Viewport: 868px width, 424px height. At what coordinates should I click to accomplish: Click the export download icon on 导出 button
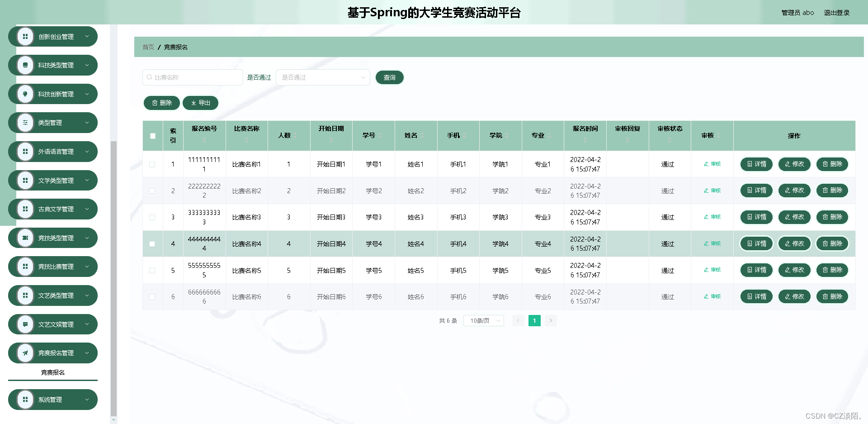coord(193,103)
